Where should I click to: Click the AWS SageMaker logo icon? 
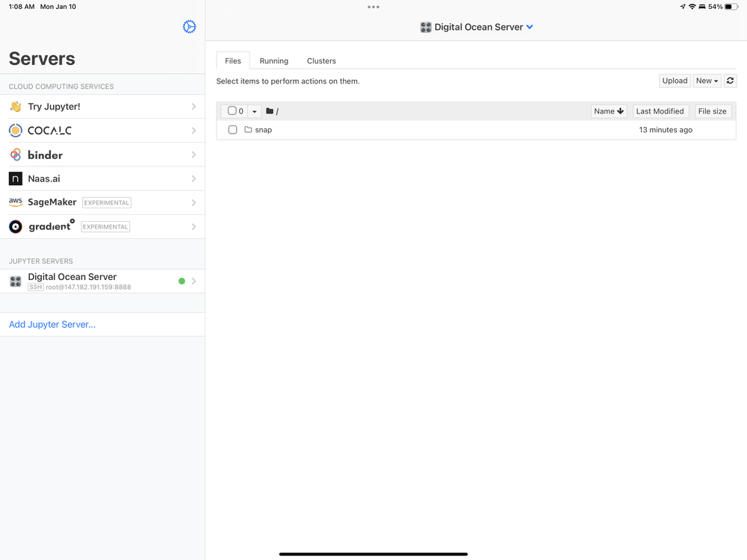(x=15, y=202)
